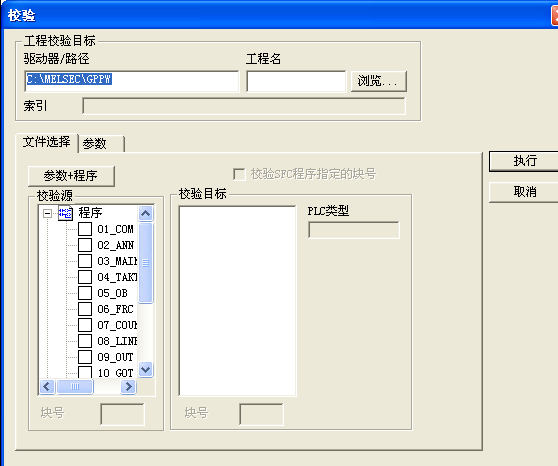
Task: Click the tree's scroll down arrow
Action: (146, 369)
